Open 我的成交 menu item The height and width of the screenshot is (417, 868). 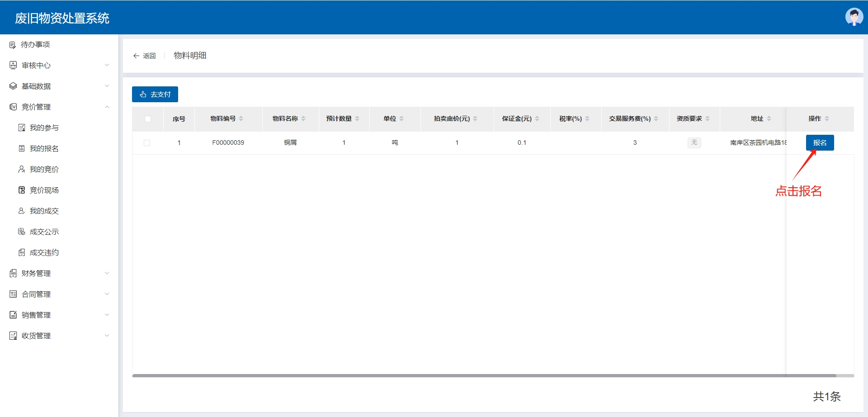(x=44, y=211)
